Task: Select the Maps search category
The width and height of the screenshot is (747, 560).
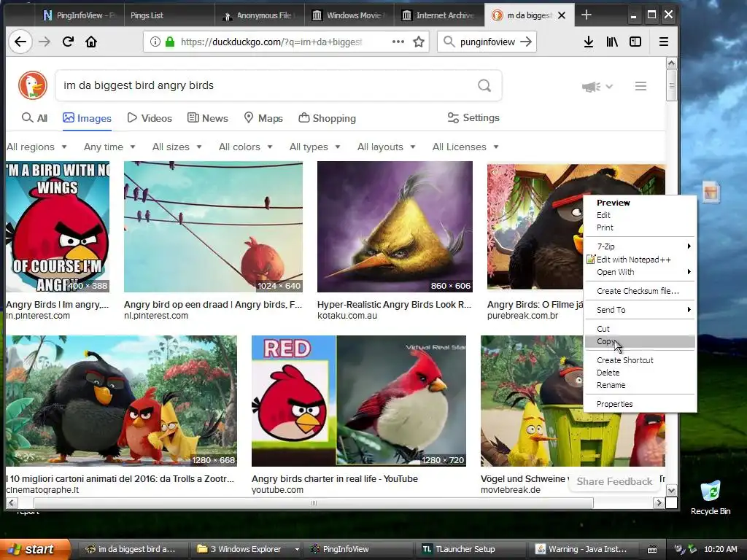Action: point(263,118)
